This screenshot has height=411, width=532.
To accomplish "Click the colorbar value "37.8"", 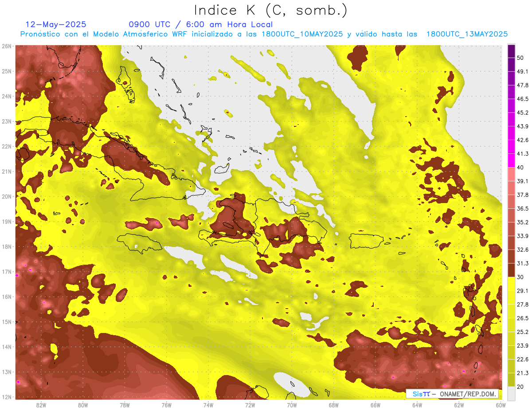I will tap(522, 195).
